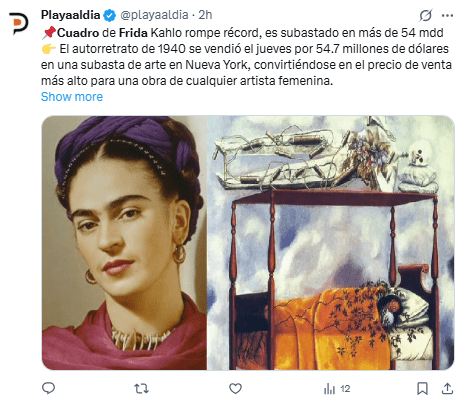Click the view count number 12
The height and width of the screenshot is (402, 464).
click(345, 389)
